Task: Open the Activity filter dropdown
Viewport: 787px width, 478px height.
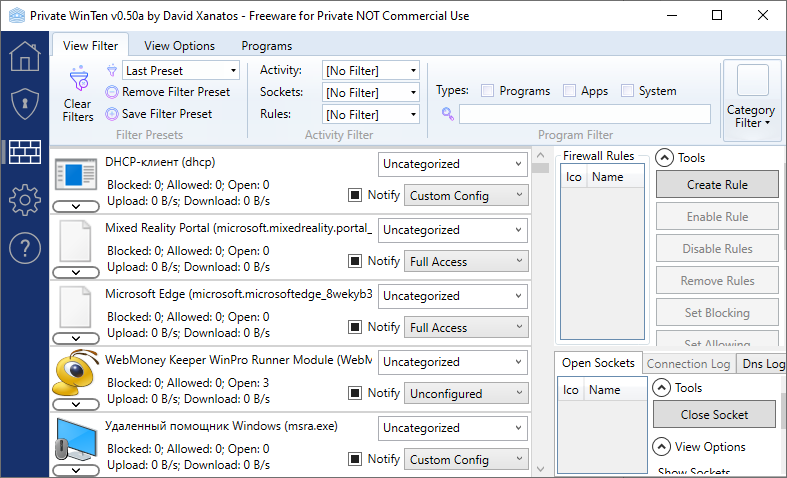Action: [371, 71]
